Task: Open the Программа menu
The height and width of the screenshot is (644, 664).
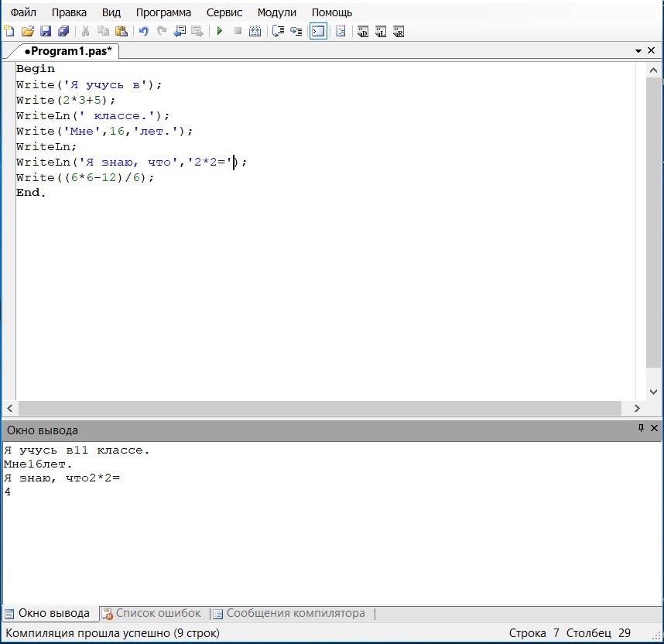Action: 163,12
